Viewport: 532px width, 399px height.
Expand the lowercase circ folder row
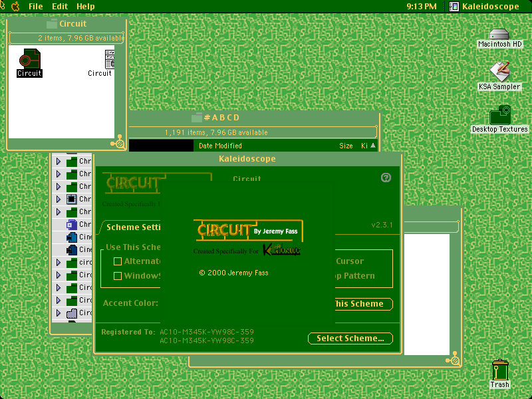click(x=59, y=262)
